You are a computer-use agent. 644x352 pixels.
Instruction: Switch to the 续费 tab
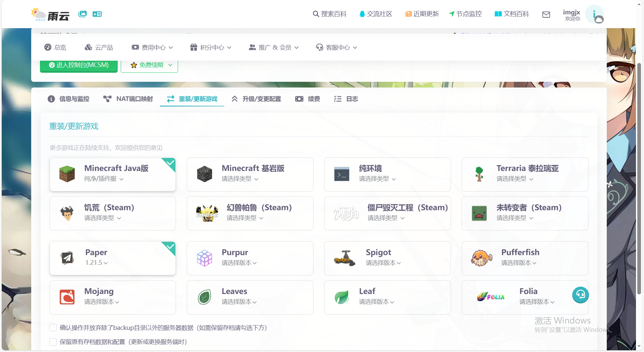[308, 99]
